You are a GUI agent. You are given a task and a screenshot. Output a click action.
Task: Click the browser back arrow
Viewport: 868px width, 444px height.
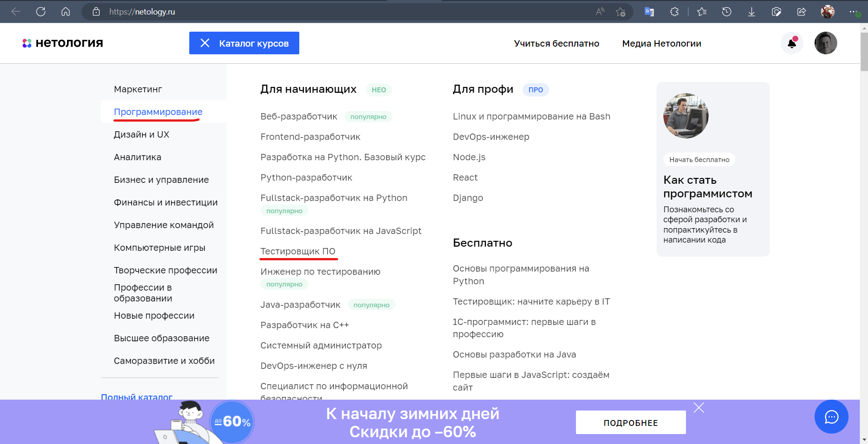[16, 12]
